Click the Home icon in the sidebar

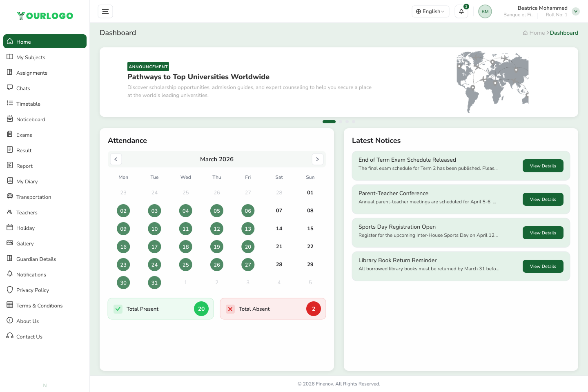coord(10,41)
